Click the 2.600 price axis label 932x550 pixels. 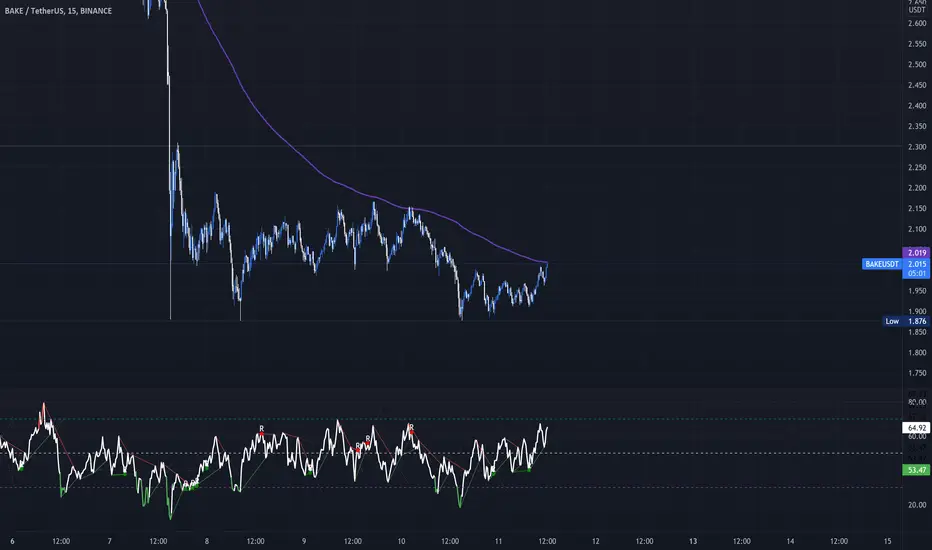pos(917,23)
